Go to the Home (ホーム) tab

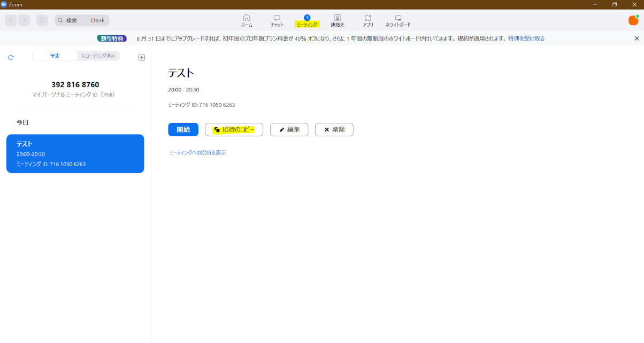(x=247, y=21)
